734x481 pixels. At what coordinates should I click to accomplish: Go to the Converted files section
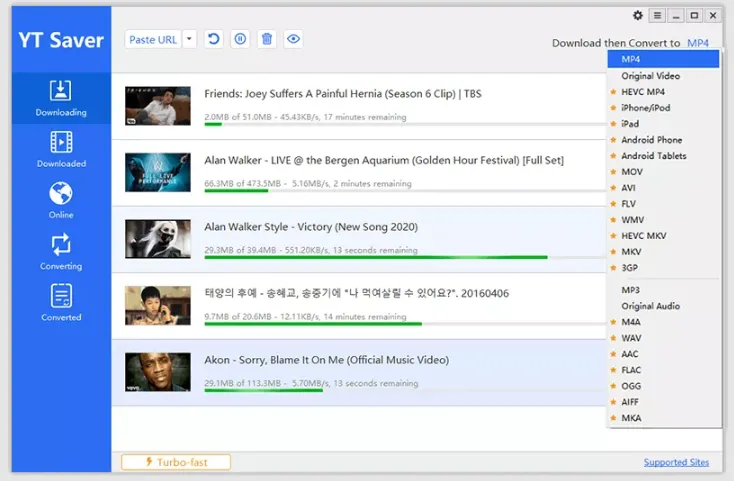(x=61, y=303)
